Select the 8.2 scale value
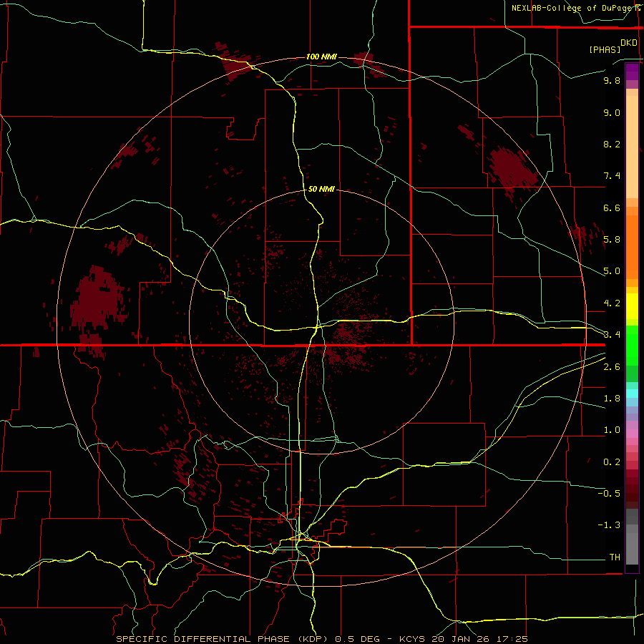The width and height of the screenshot is (644, 644). [x=612, y=144]
